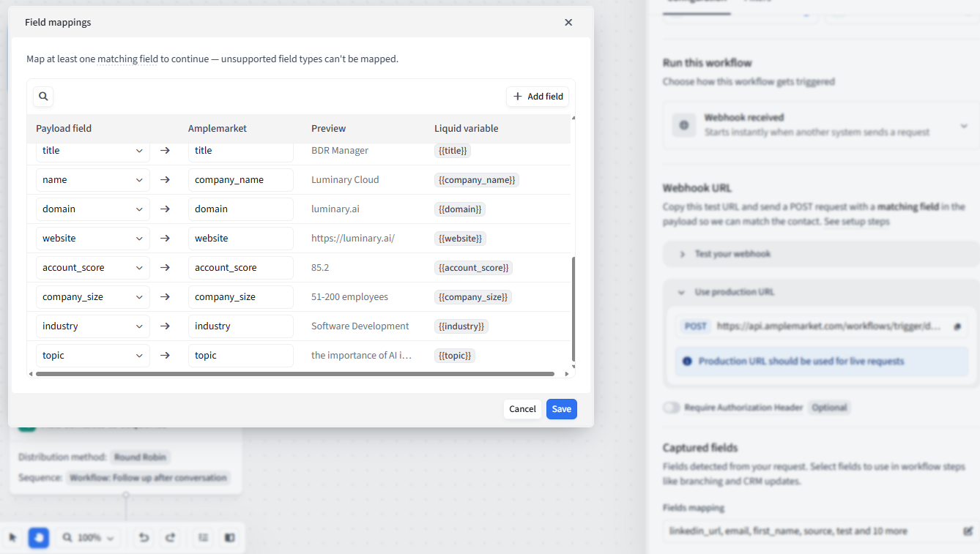Click the 'Software Development' preview value

pos(360,326)
